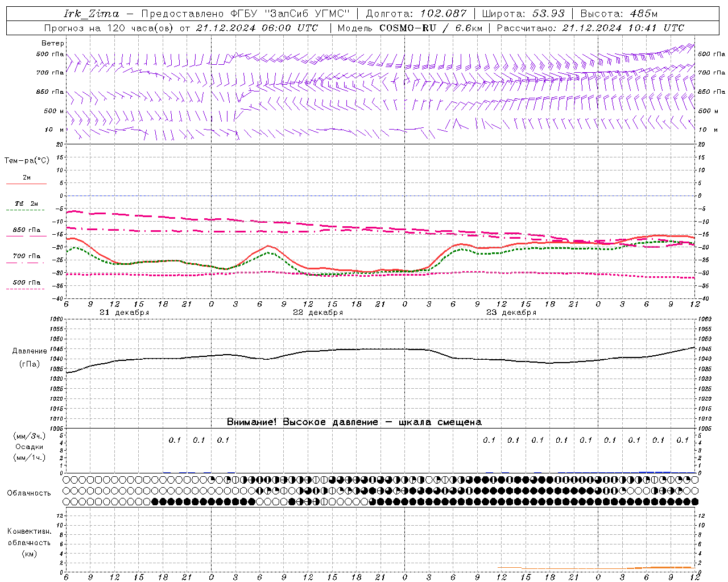
Task: Select forecast start time 21.12.2024 06:00 UTC
Action: [257, 28]
